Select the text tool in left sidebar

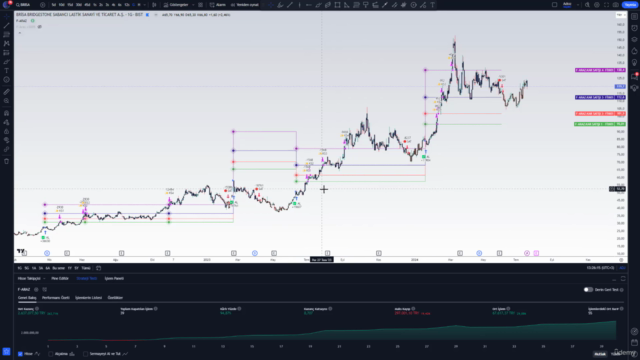(7, 71)
